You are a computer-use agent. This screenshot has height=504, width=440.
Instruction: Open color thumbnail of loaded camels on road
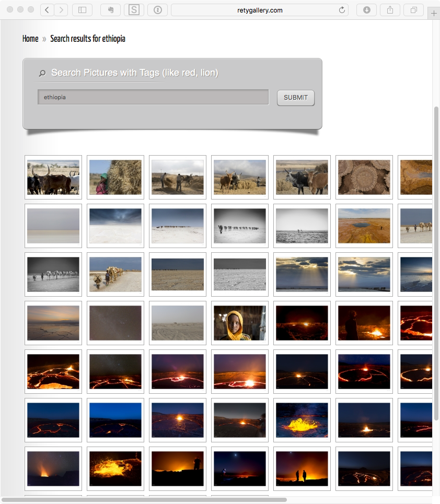point(115,274)
